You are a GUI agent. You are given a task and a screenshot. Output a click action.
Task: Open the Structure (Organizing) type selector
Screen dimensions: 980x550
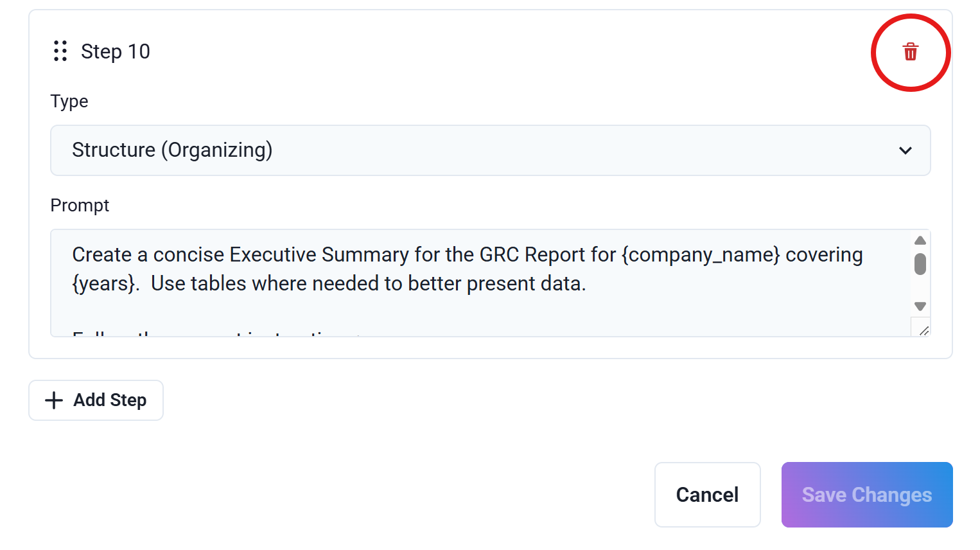pos(491,150)
